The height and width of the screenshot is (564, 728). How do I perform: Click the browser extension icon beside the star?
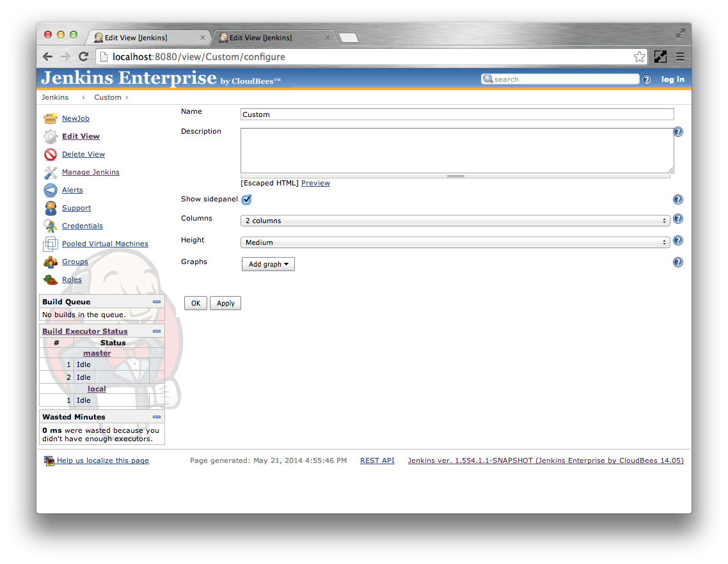click(x=660, y=57)
